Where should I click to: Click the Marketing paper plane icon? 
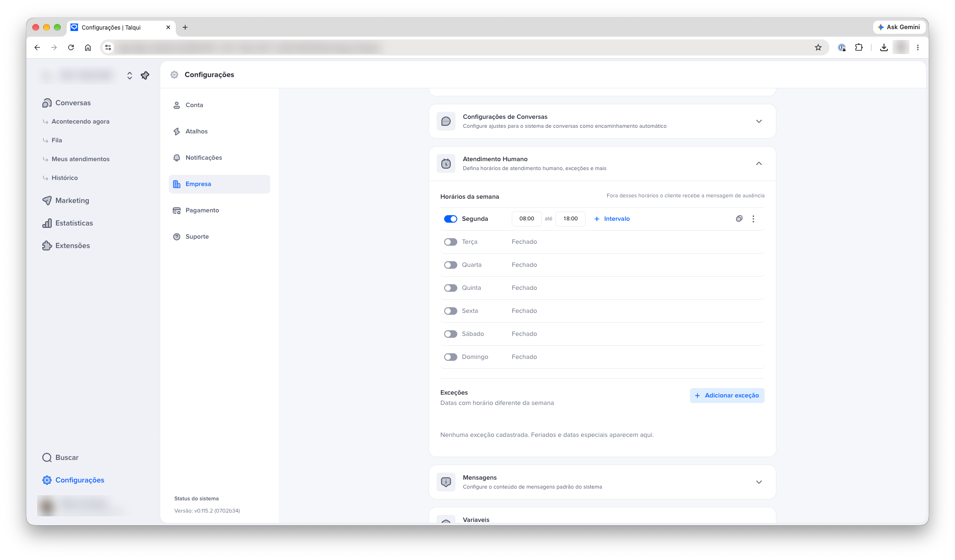click(47, 201)
